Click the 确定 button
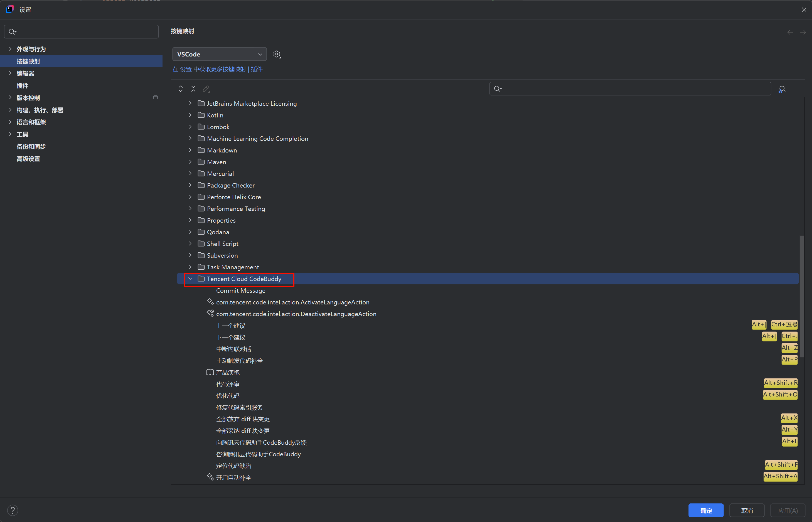Image resolution: width=812 pixels, height=522 pixels. tap(706, 511)
